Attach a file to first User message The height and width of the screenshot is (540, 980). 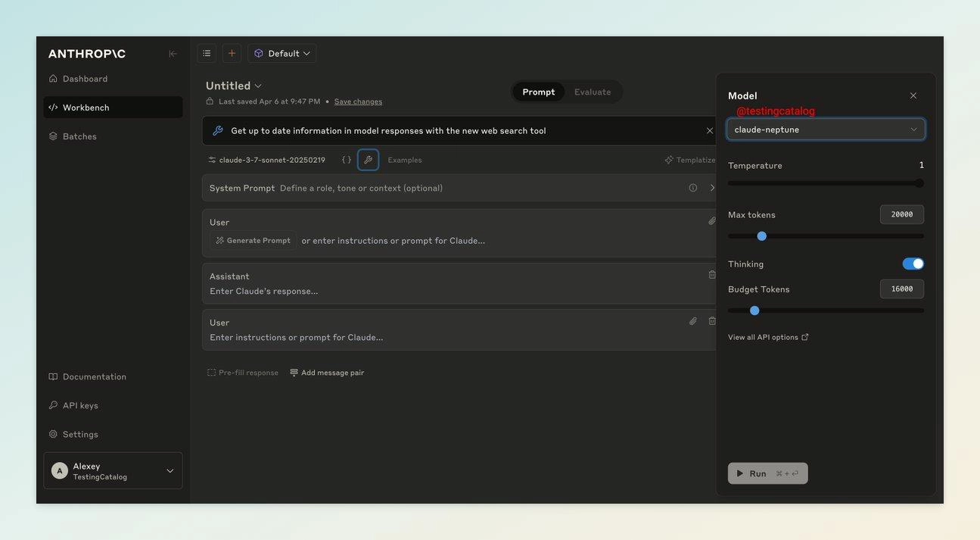coord(712,221)
